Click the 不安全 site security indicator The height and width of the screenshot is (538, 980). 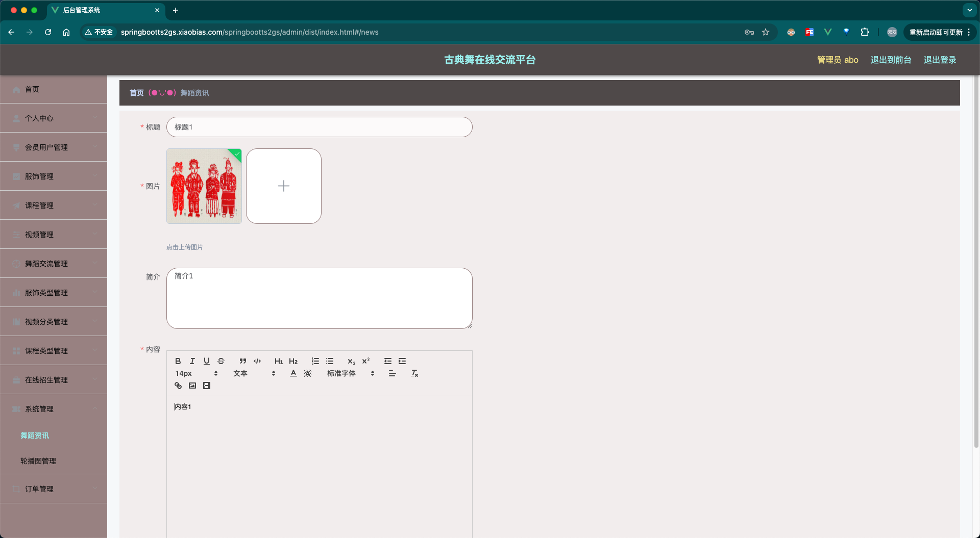coord(99,32)
